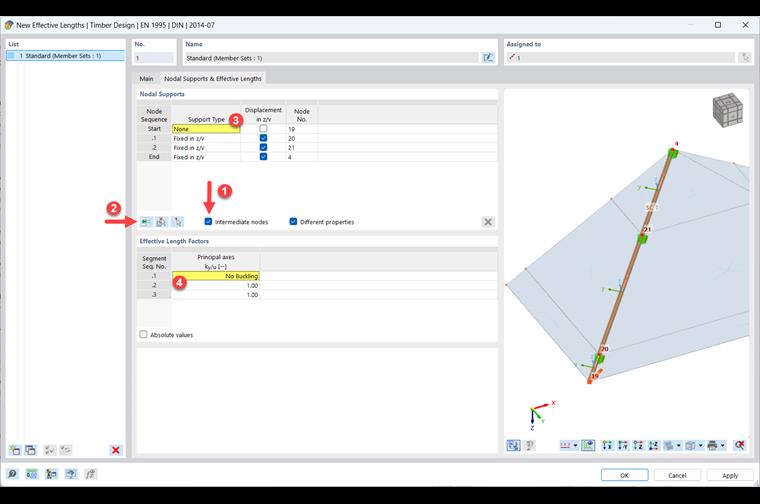Select 'No Buckling' cell for segment 1
Screen dimensions: 760x504
pyautogui.click(x=216, y=276)
